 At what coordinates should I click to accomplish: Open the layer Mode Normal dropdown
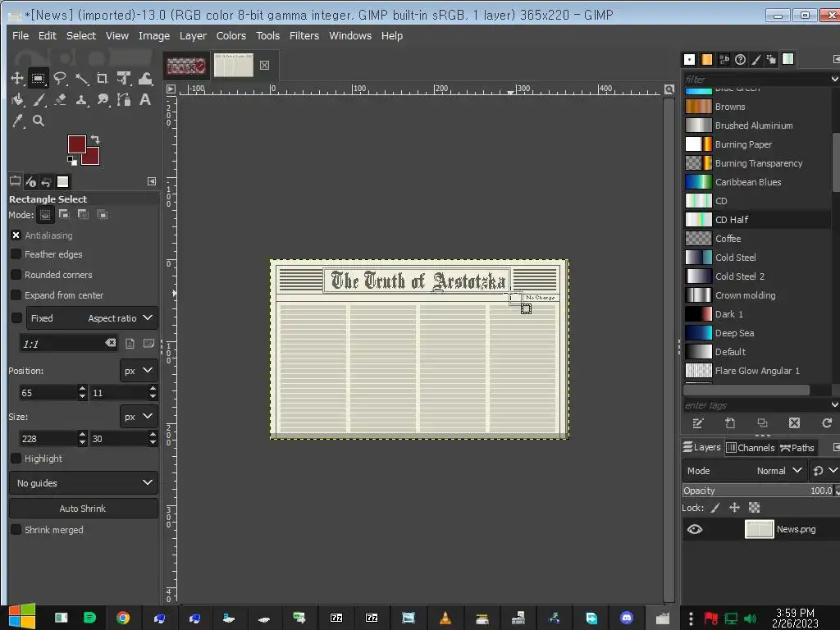pyautogui.click(x=745, y=471)
